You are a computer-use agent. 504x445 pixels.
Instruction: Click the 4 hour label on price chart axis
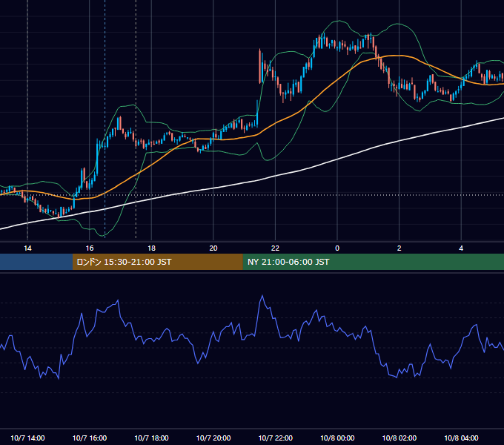(461, 248)
